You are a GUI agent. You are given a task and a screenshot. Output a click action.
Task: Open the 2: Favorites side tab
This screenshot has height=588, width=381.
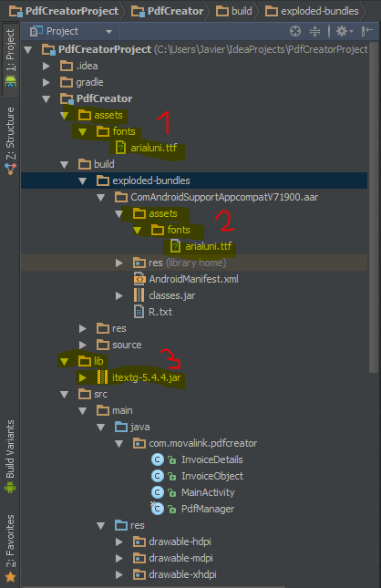[10, 548]
